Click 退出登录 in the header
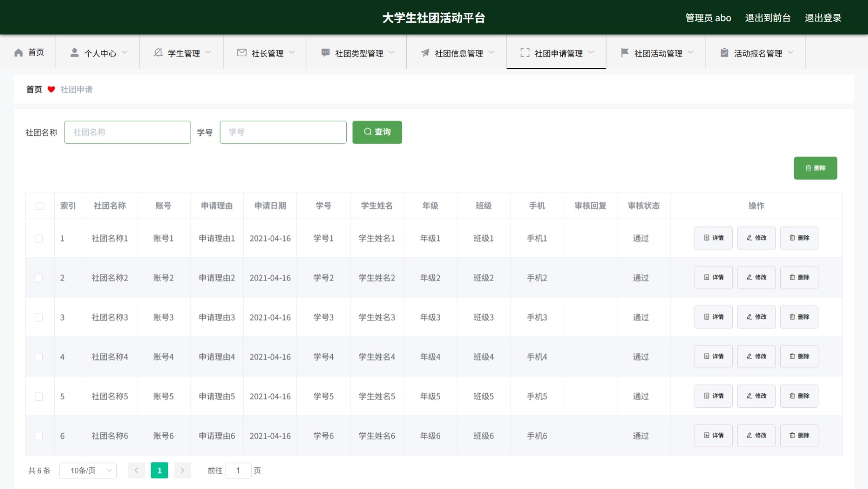This screenshot has width=868, height=489. [x=823, y=18]
